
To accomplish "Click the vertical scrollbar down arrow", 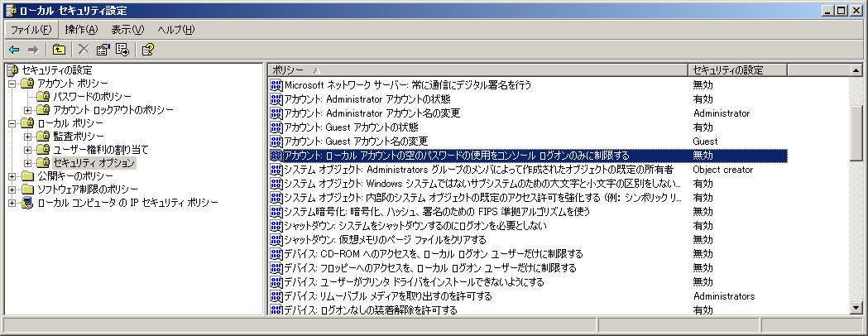I will click(x=856, y=309).
